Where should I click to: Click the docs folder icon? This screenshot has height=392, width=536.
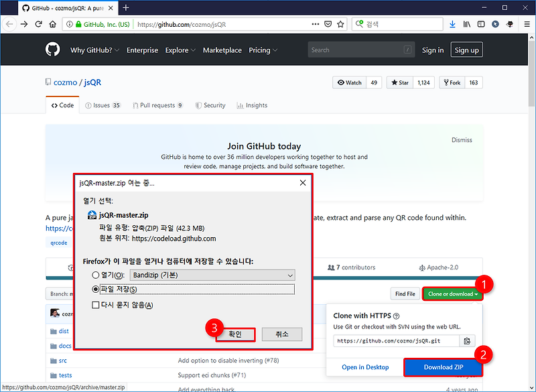coord(54,346)
